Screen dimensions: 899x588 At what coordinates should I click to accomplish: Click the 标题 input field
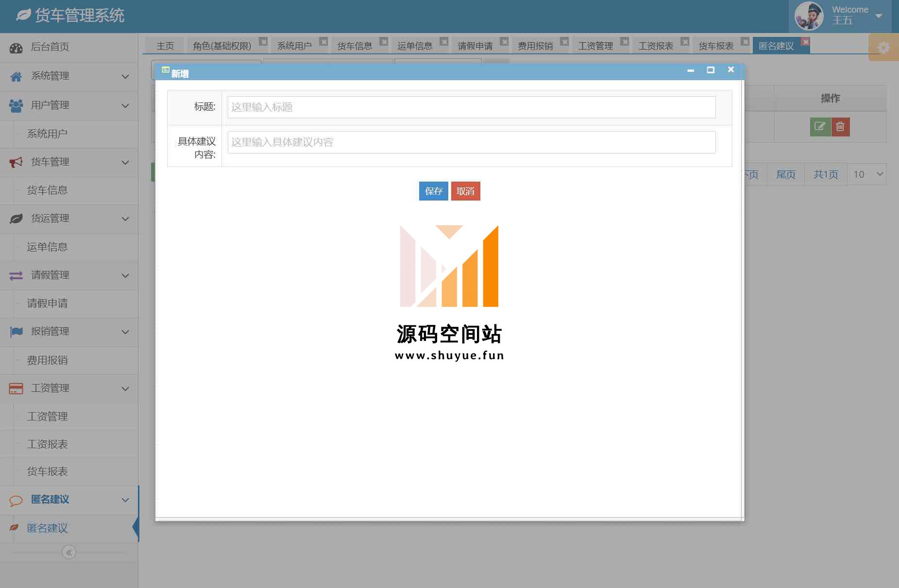pyautogui.click(x=472, y=107)
